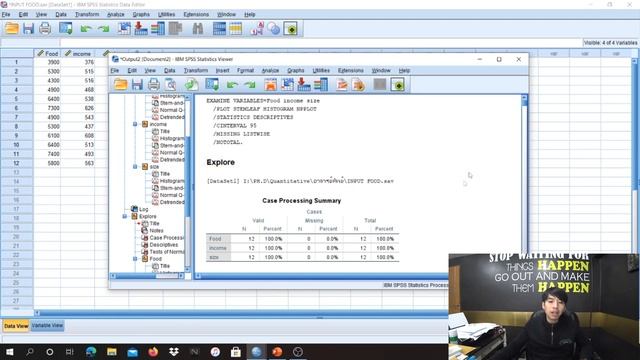Click Save icon in Data Editor toolbar
640x360 pixels.
click(28, 29)
